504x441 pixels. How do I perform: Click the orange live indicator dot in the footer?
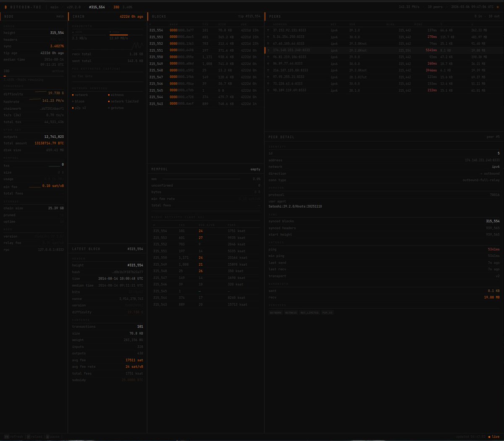tap(489, 437)
